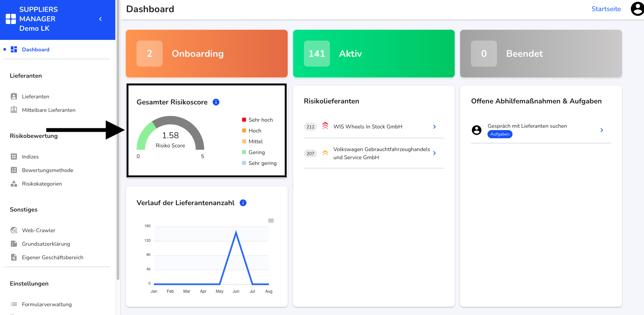Open WIS Wheels In Stock GmbH chevron
The height and width of the screenshot is (315, 644).
pos(434,127)
